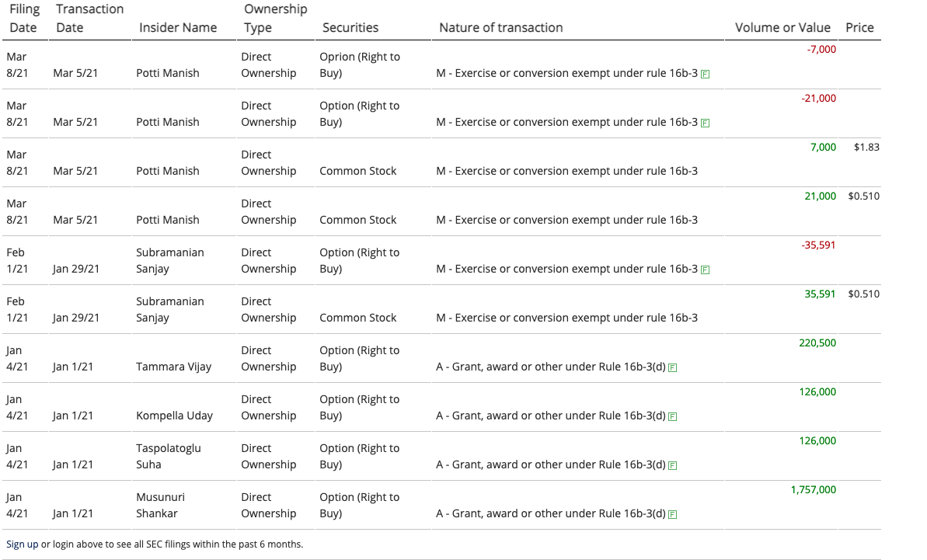Open footnote icon on Taspolatoglu Suha grant row
Screen dimensions: 927x560
[672, 465]
